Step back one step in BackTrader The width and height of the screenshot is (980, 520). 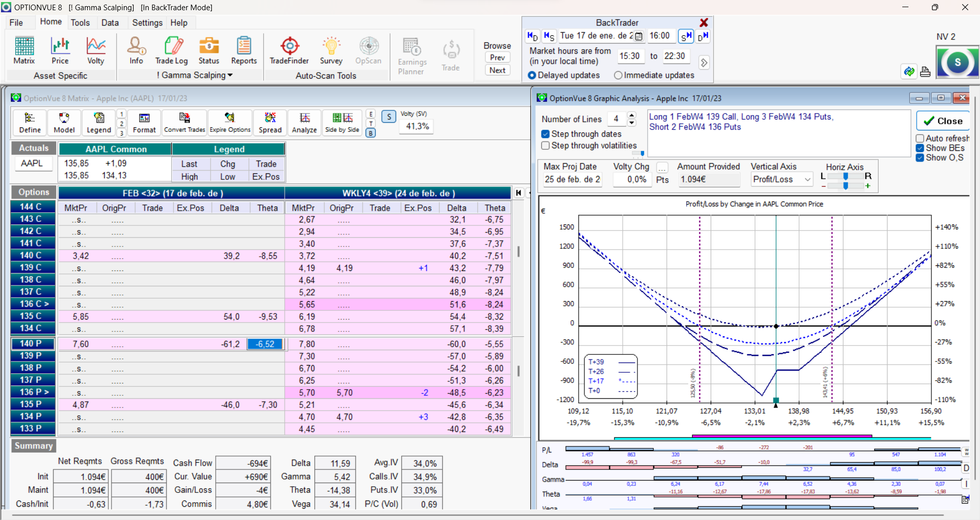549,36
